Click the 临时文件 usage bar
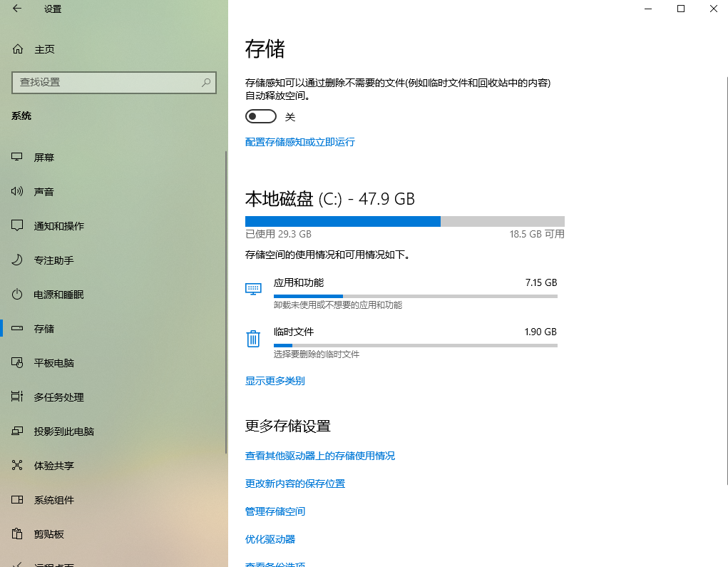The width and height of the screenshot is (728, 567). coord(416,345)
